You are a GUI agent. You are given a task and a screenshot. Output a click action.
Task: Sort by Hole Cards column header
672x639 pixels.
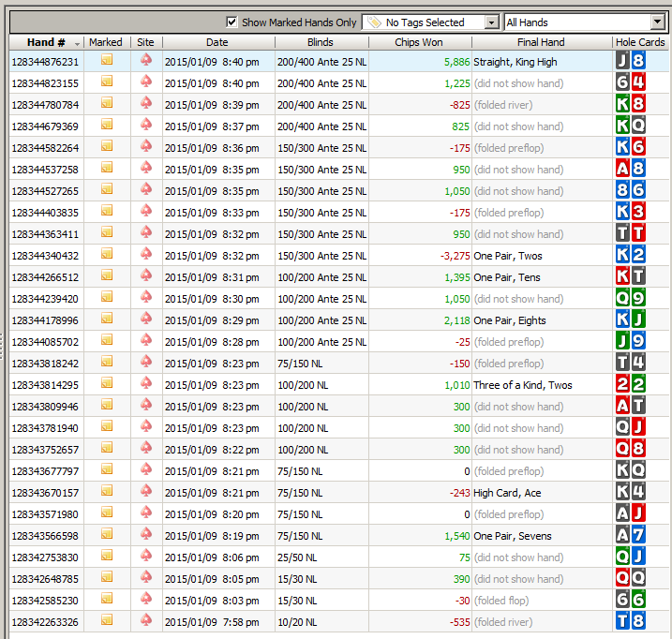(x=640, y=42)
